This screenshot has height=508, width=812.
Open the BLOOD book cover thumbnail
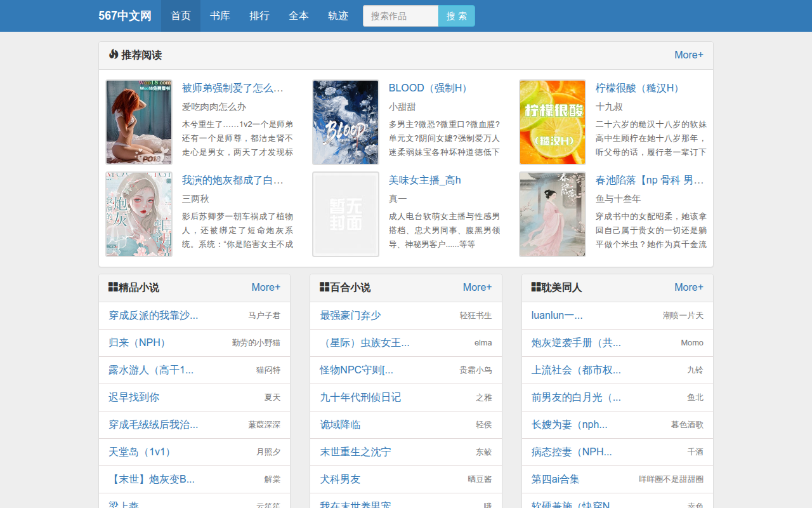click(346, 122)
